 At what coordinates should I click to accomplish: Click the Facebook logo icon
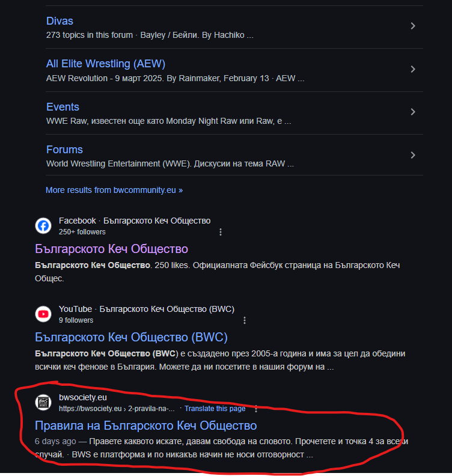(43, 226)
